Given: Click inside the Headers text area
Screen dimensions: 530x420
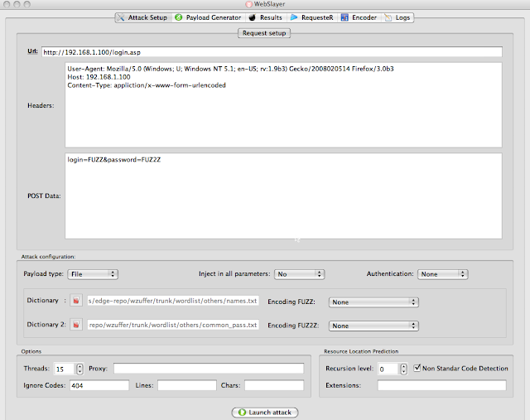Looking at the screenshot, I should coord(283,105).
